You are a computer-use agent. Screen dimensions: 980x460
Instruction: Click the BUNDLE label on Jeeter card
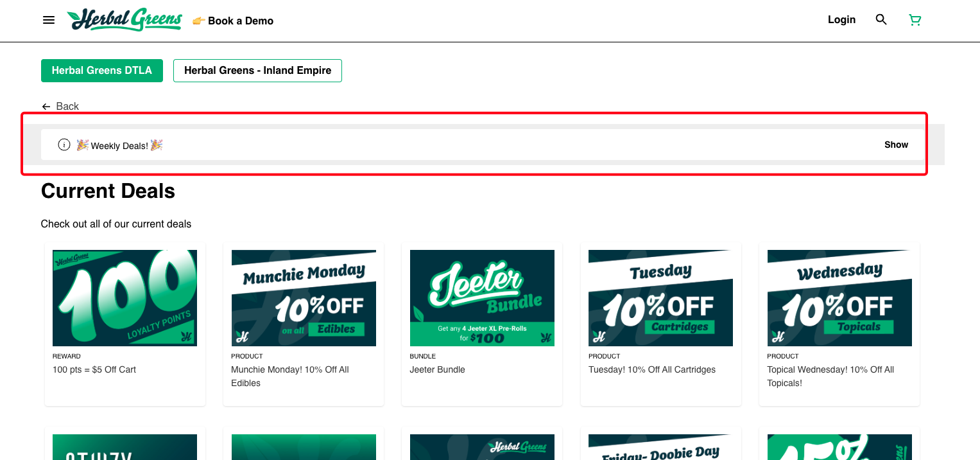423,356
